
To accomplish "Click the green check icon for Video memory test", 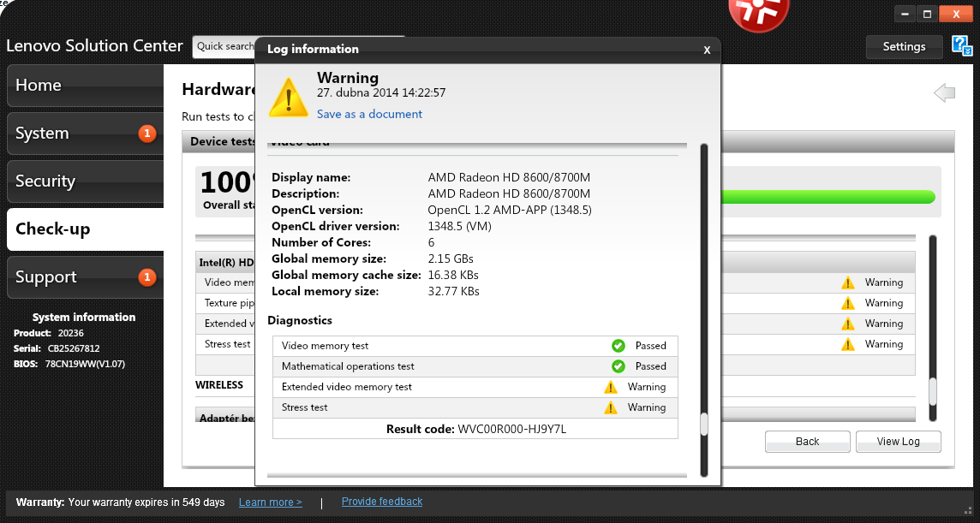I will [x=618, y=346].
